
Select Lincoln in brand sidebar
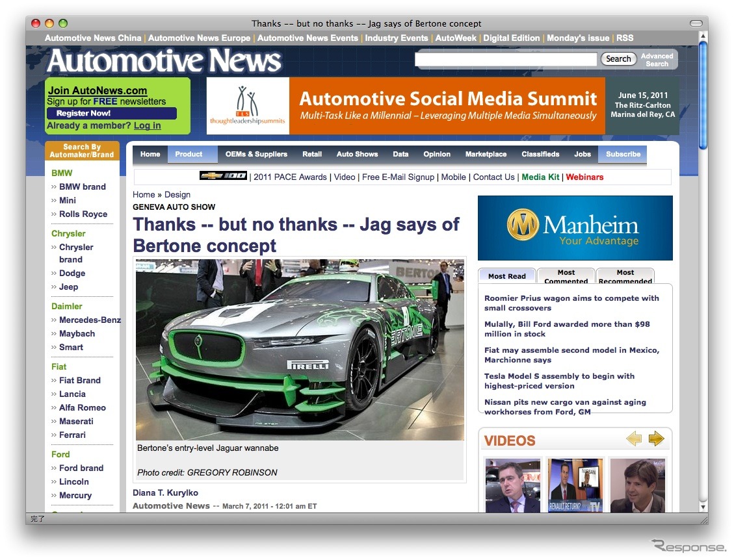[74, 481]
